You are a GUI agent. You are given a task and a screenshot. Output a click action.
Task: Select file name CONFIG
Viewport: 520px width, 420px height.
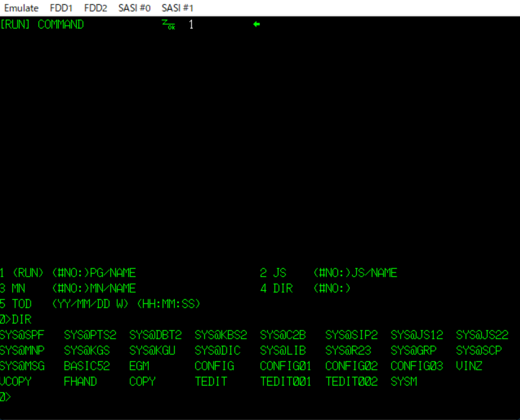click(214, 366)
